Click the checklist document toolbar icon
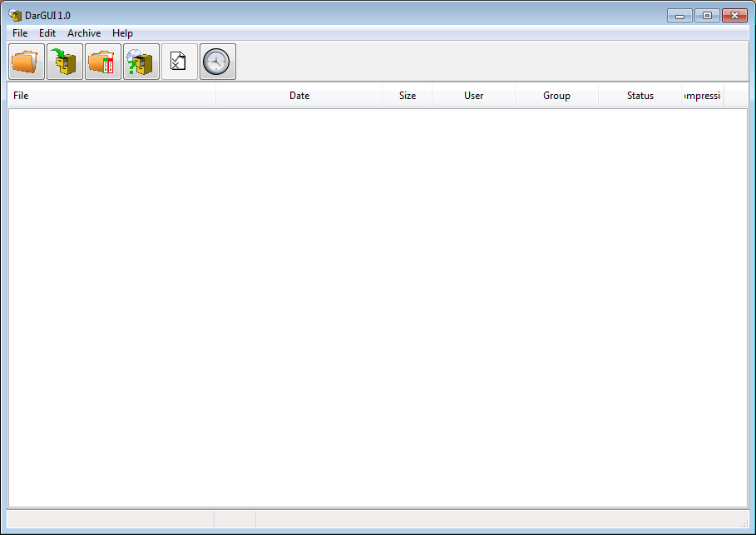This screenshot has height=535, width=756. coord(180,62)
